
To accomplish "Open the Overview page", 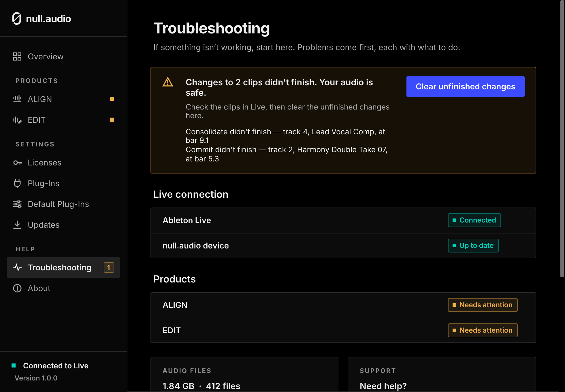I will [x=63, y=56].
